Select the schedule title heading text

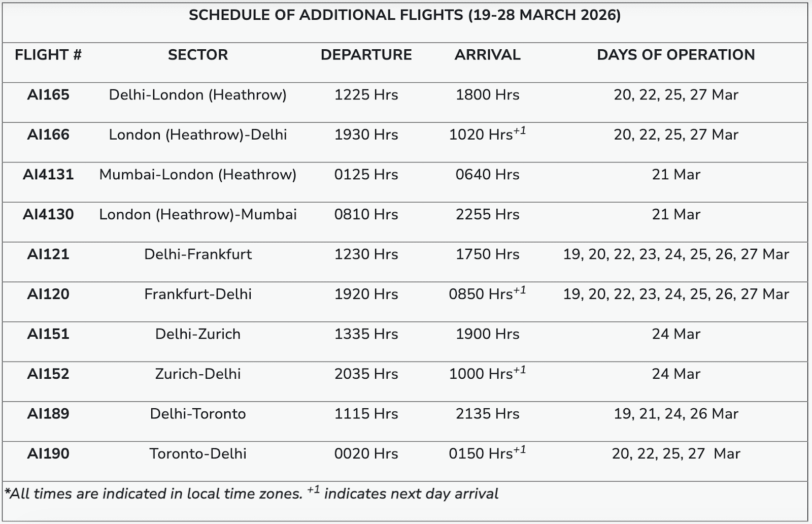click(x=404, y=15)
